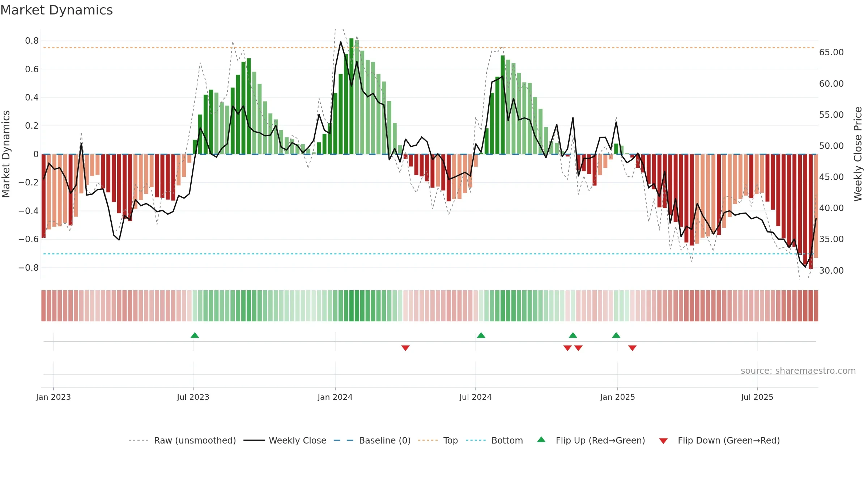Toggle Flip Down (Green→Red) legend entry

pyautogui.click(x=719, y=440)
